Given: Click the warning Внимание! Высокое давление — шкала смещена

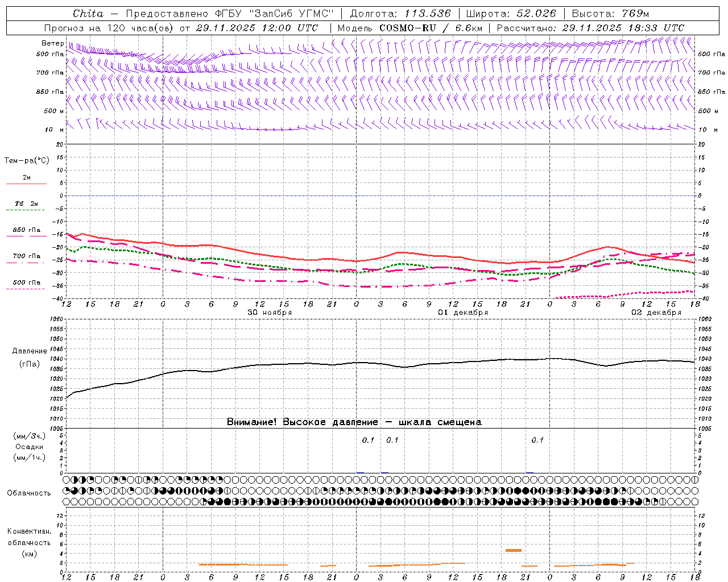Looking at the screenshot, I should (354, 422).
